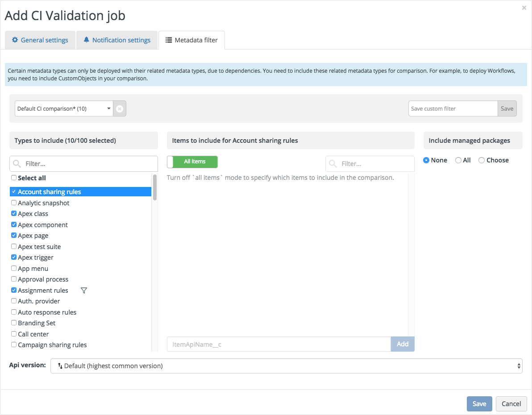Switch to the General settings tab

coord(40,40)
